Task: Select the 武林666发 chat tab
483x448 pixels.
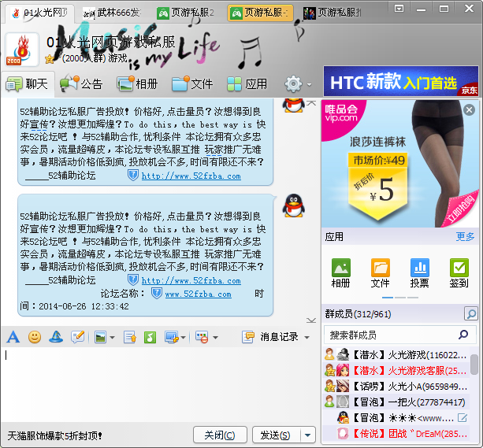Action: 112,13
